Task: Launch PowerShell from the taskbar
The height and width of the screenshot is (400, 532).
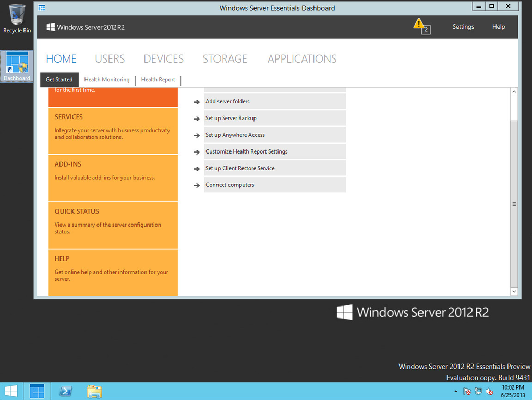Action: pos(66,391)
